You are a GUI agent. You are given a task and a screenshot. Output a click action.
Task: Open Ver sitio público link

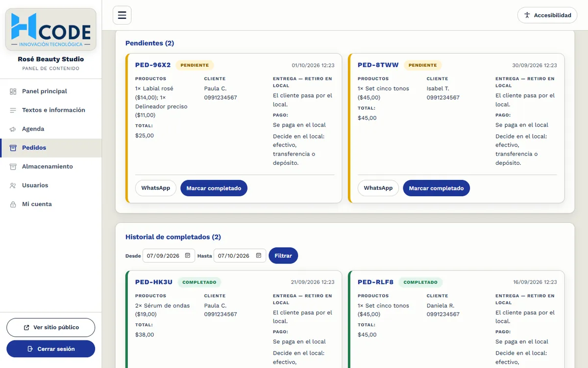coord(51,327)
